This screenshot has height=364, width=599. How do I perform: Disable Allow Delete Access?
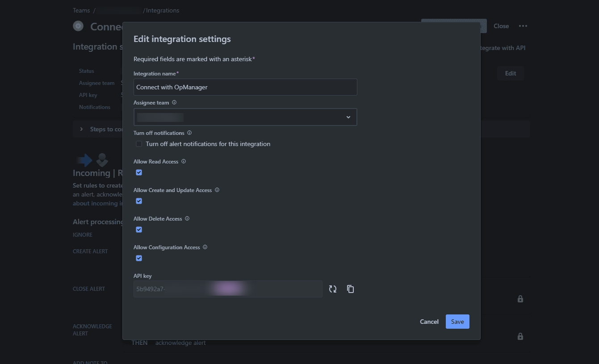pos(138,230)
